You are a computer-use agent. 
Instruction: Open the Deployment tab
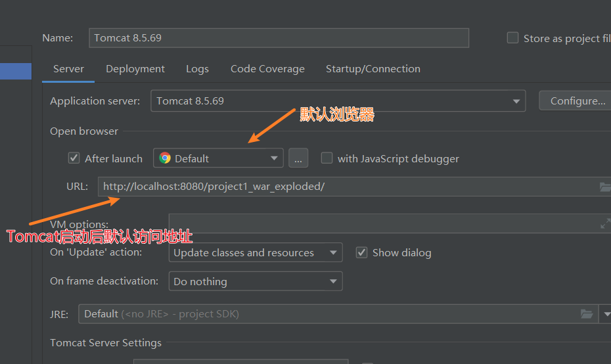[x=135, y=69]
